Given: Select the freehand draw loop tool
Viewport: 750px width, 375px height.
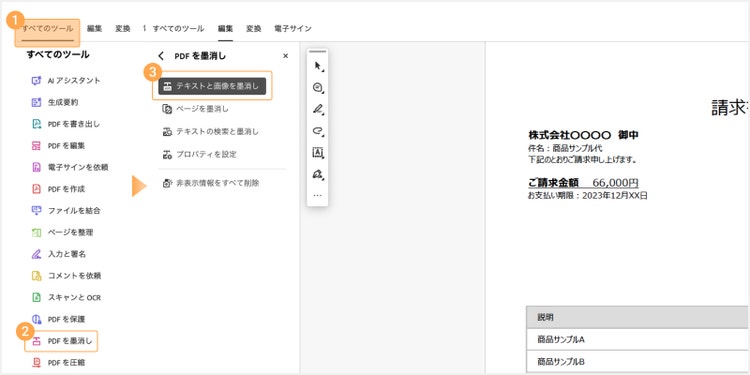Looking at the screenshot, I should [318, 130].
